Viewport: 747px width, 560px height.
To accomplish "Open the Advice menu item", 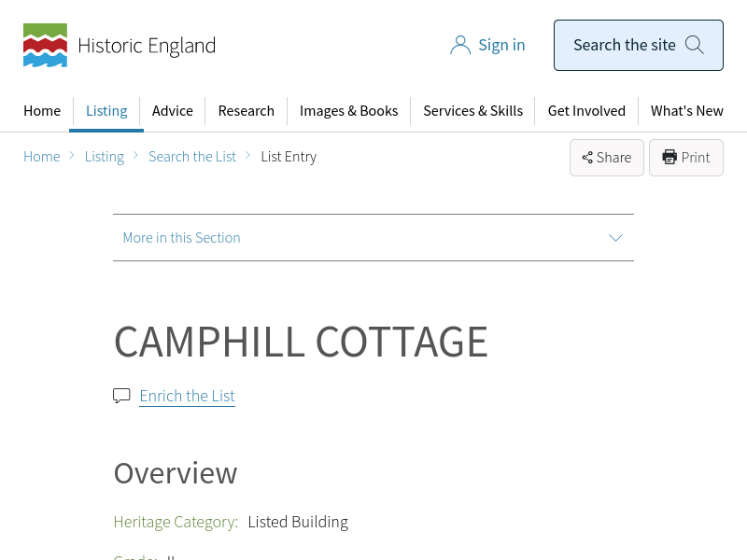I will [173, 111].
